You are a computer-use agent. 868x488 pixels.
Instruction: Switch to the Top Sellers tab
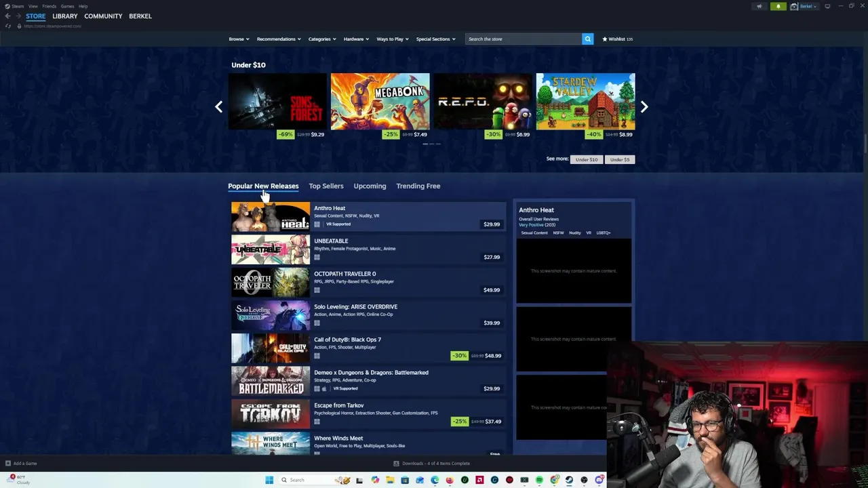pos(326,186)
